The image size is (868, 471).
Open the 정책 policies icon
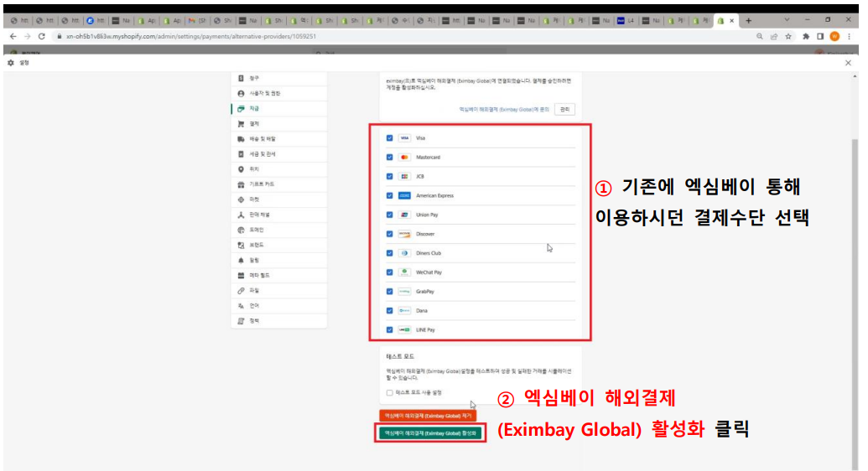pyautogui.click(x=241, y=321)
